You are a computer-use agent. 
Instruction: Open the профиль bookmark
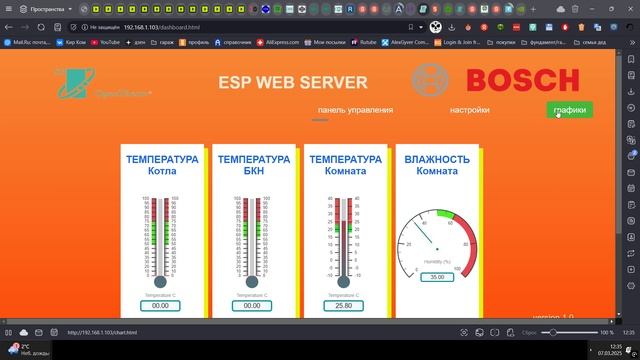(194, 42)
